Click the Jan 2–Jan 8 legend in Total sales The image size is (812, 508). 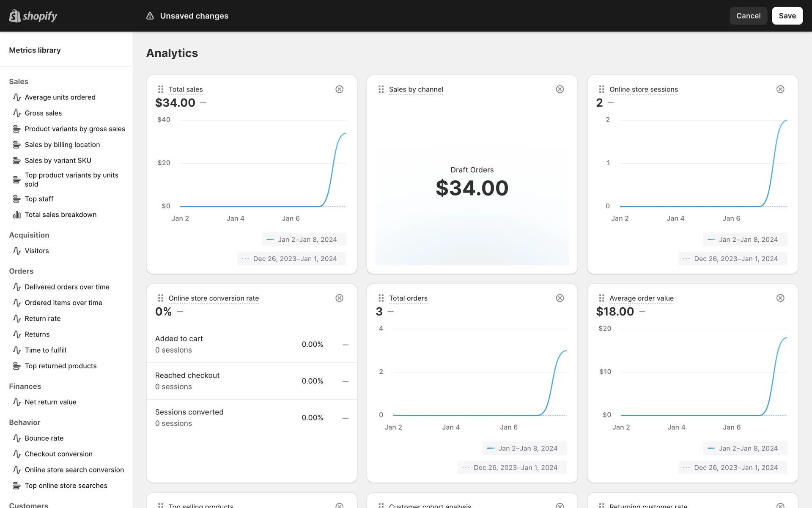tap(304, 240)
